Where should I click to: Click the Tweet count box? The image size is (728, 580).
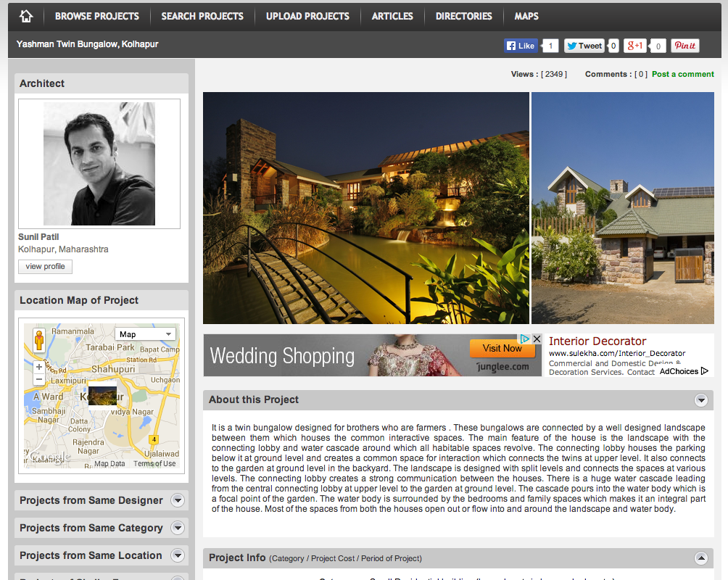[x=613, y=46]
